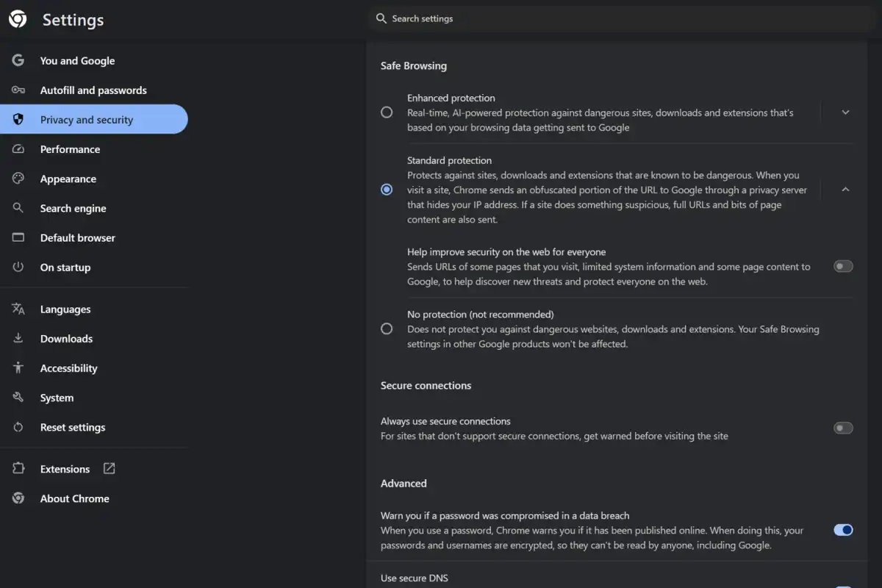Expand the Enhanced protection details chevron
Viewport: 882px width, 588px height.
click(x=845, y=112)
